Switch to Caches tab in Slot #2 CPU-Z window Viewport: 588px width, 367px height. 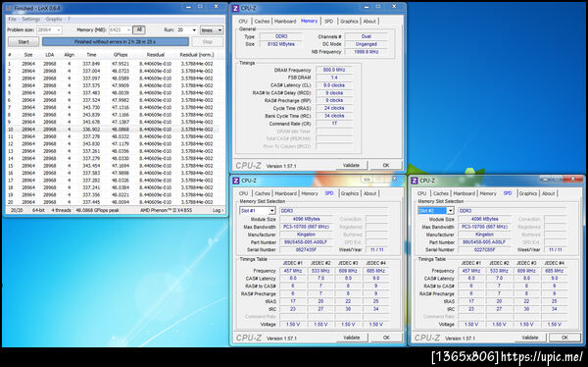pos(441,193)
